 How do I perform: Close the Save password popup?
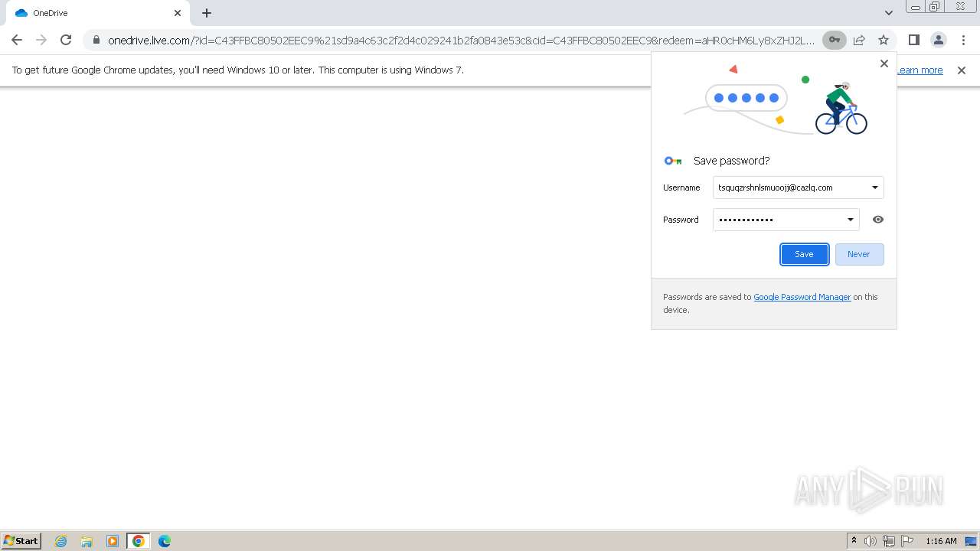[x=884, y=64]
